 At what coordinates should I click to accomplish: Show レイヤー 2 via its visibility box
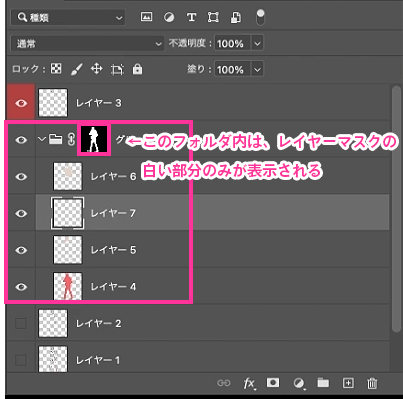[21, 323]
